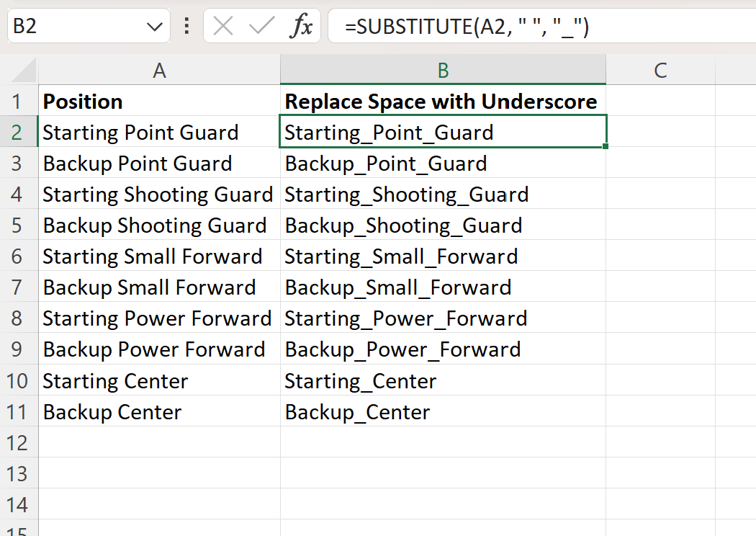Image resolution: width=756 pixels, height=536 pixels.
Task: Select column B header
Action: click(443, 70)
